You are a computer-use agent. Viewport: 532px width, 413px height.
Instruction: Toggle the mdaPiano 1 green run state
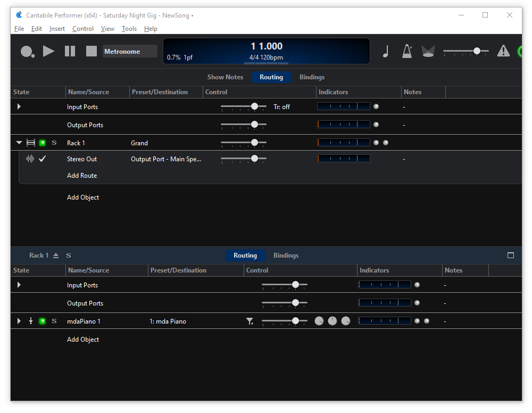[43, 321]
